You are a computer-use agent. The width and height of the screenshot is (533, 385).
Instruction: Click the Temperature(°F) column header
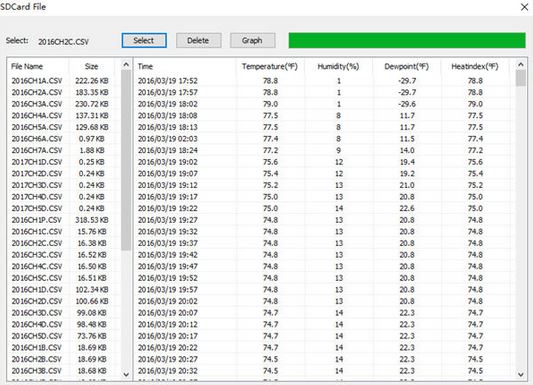tap(270, 66)
